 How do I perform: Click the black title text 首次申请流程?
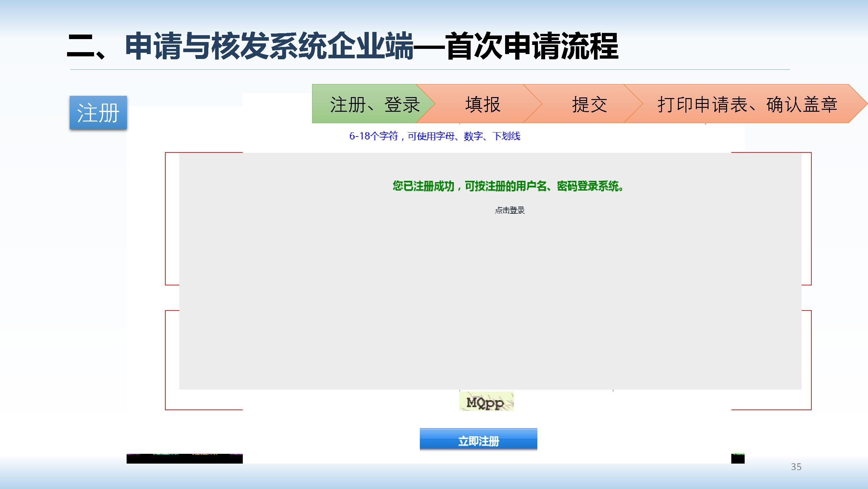(x=532, y=47)
